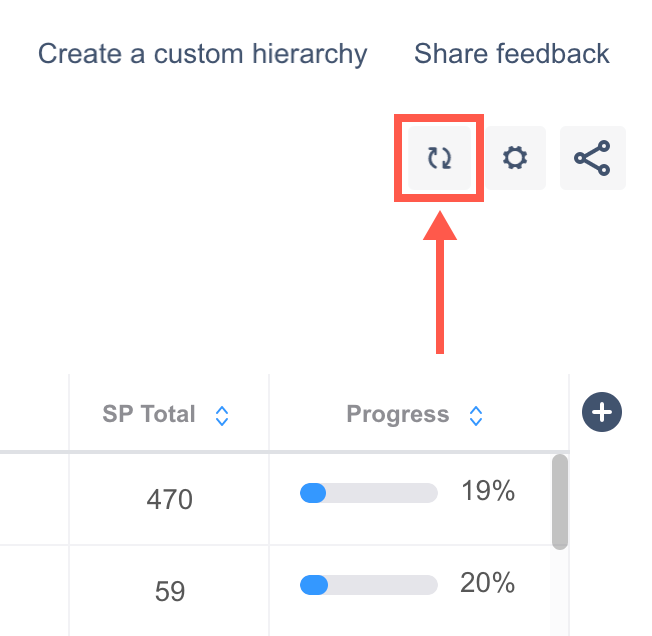Add a column with the plus icon
652x636 pixels.
602,412
